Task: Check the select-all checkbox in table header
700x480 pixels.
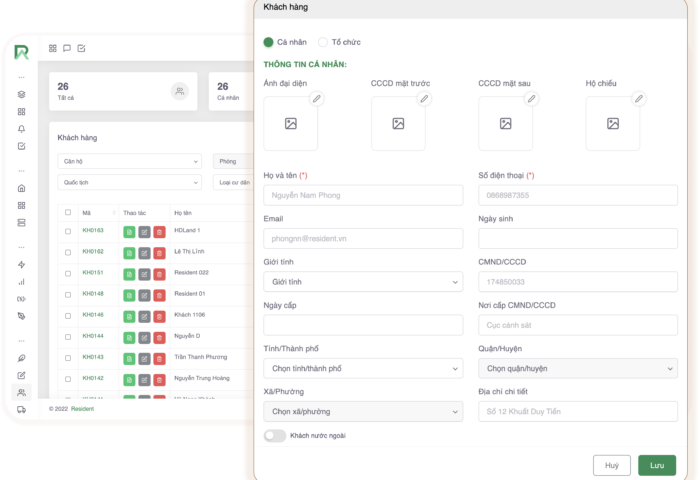Action: pyautogui.click(x=68, y=213)
